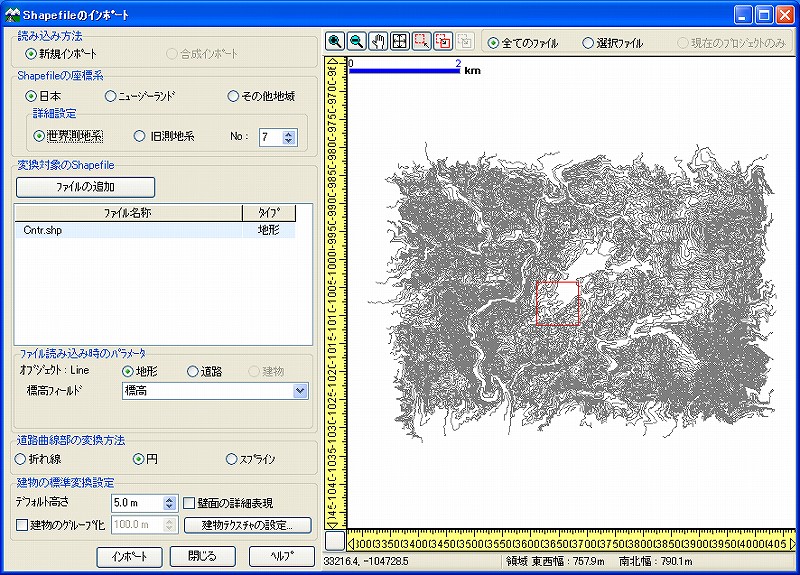
Task: Click the zoom in magnifier tool
Action: click(x=335, y=42)
